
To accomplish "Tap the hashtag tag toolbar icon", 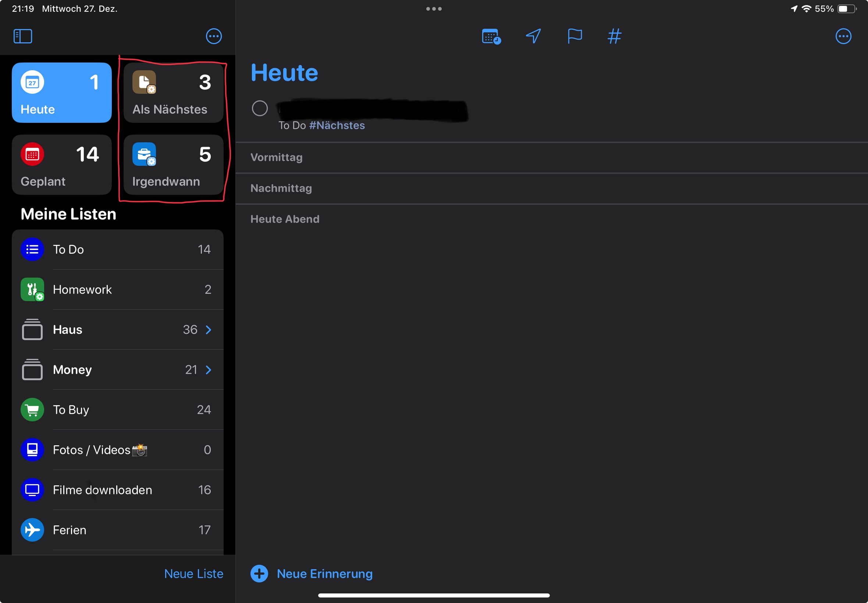I will [x=615, y=36].
